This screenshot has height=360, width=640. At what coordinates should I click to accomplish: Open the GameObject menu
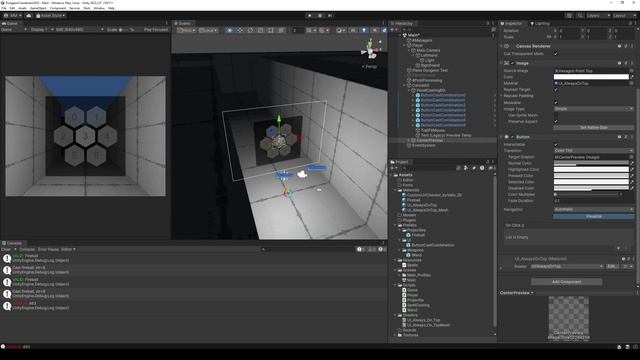tap(38, 8)
